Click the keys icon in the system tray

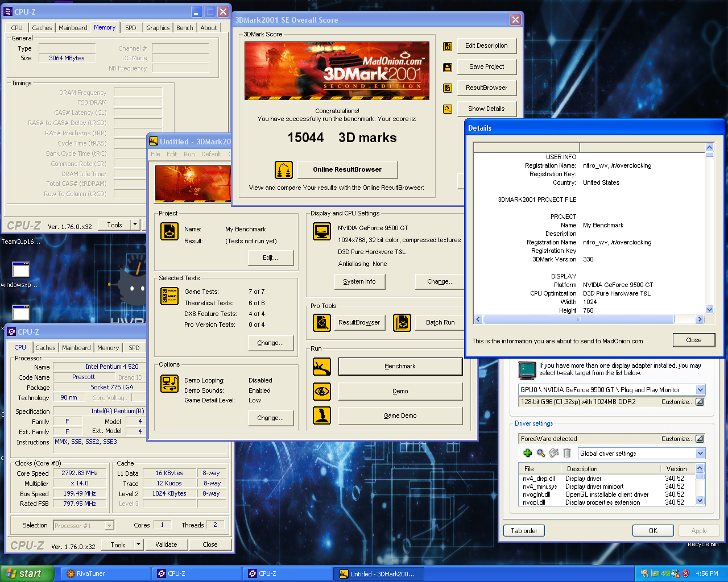coord(644,573)
